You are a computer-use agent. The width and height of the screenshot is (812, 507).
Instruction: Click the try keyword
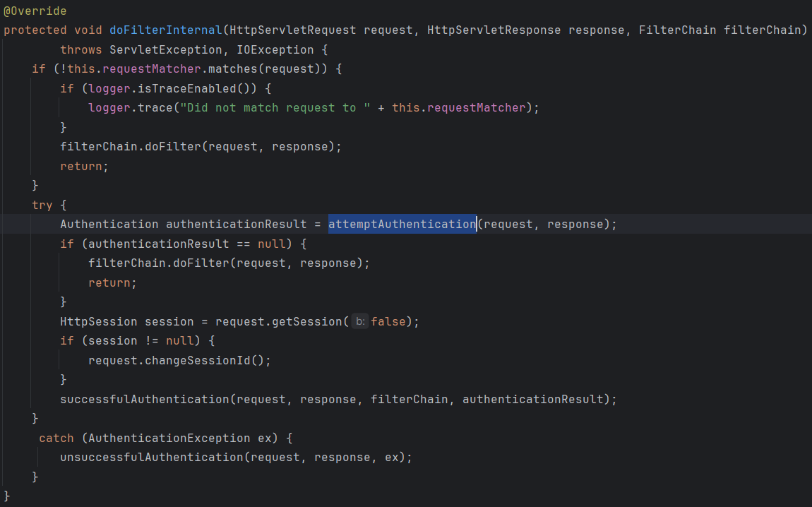coord(41,205)
